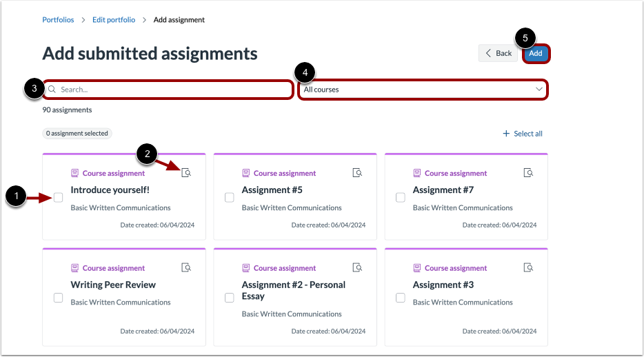Image resolution: width=644 pixels, height=357 pixels.
Task: Open Edit portfolio breadcrumb link
Action: [x=114, y=20]
